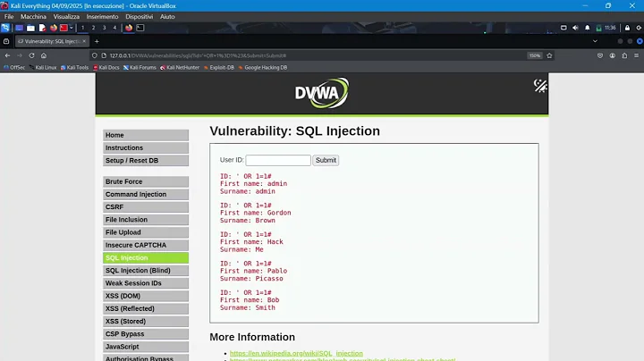This screenshot has width=644, height=361.
Task: Switch to workspace 1
Action: pos(82,28)
